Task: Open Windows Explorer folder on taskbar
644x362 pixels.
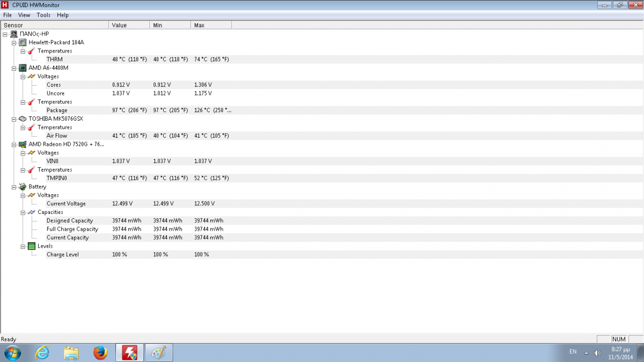Action: coord(71,353)
